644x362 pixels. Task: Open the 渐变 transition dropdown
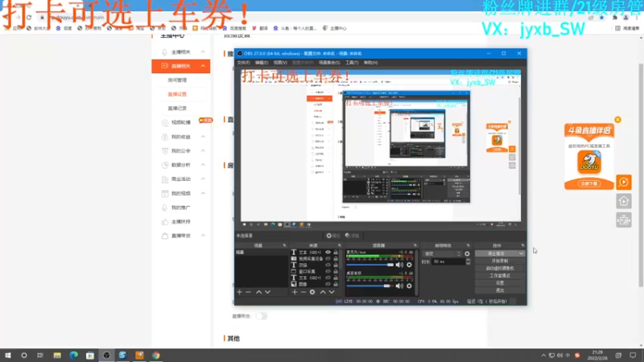[x=441, y=253]
